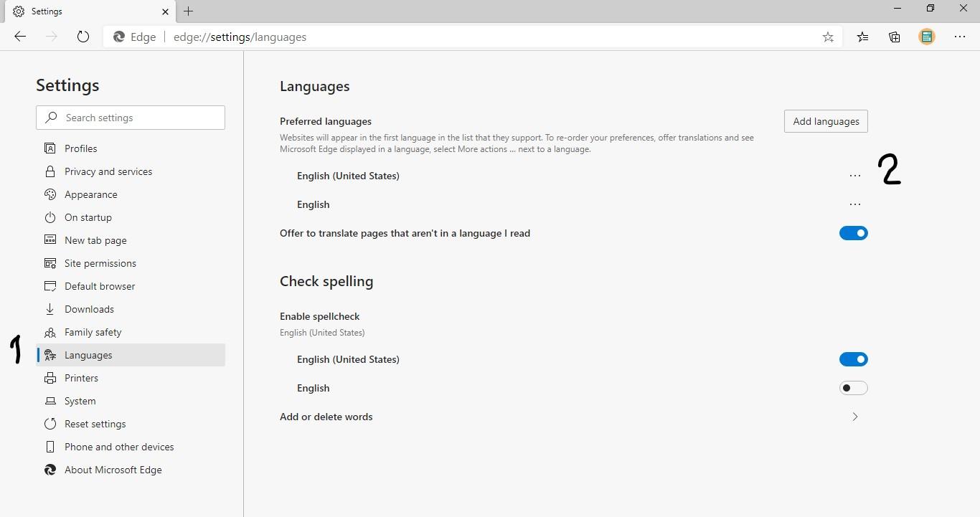The image size is (980, 517).
Task: Click the address bar URL
Action: tap(240, 37)
